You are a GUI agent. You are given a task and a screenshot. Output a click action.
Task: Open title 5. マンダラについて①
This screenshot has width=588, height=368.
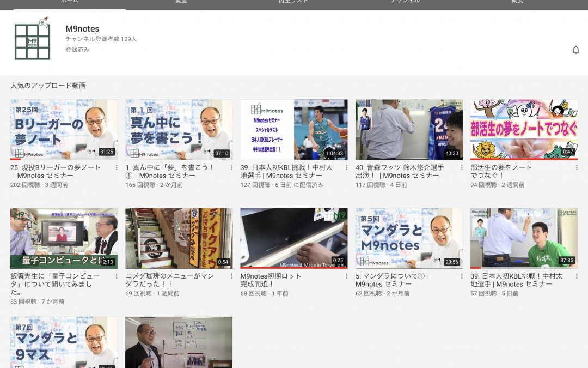tap(393, 280)
